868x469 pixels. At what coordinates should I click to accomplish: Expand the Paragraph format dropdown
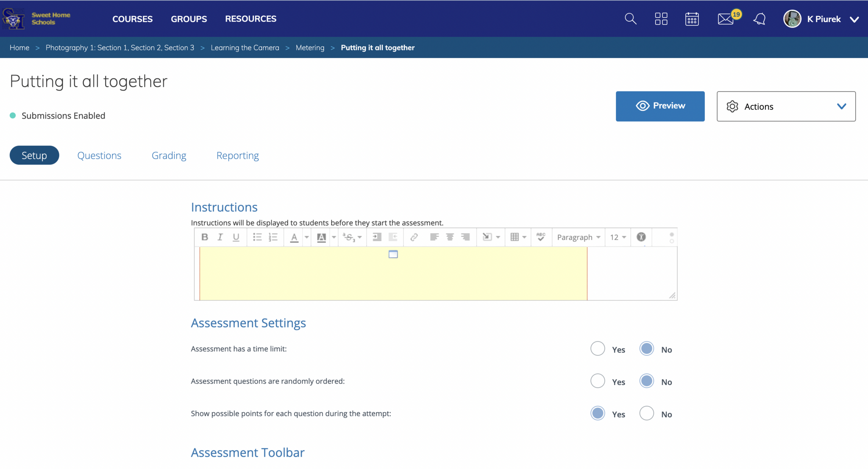pyautogui.click(x=579, y=237)
